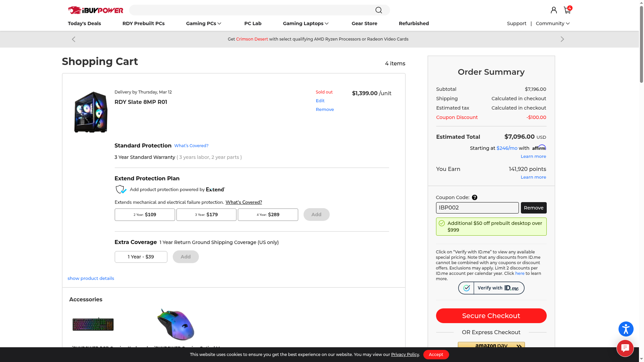644x362 pixels.
Task: Choose 1 Year $39 extra coverage option
Action: (x=141, y=257)
